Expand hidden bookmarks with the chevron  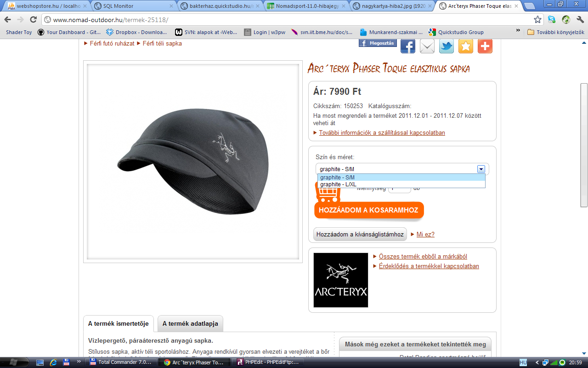518,31
